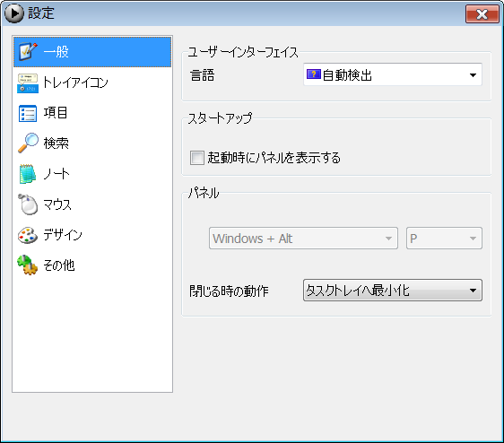
Task: Click the 閉じる時の動作 label
Action: [x=229, y=291]
